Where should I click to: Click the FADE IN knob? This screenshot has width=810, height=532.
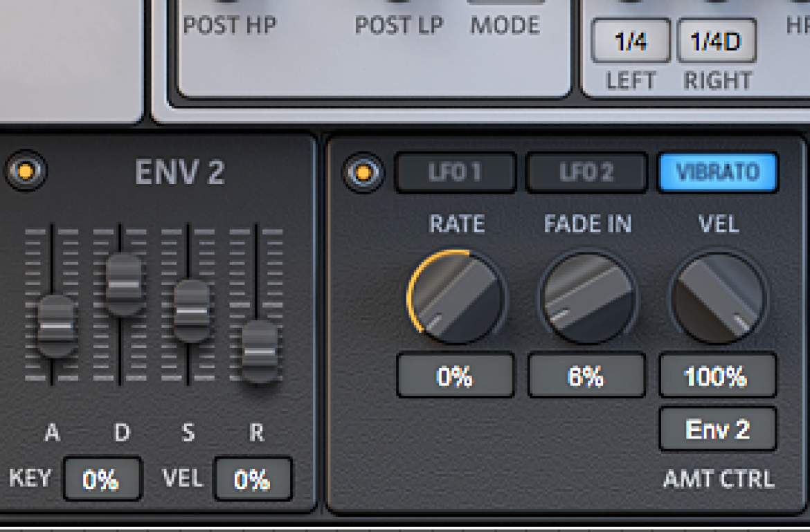(587, 297)
